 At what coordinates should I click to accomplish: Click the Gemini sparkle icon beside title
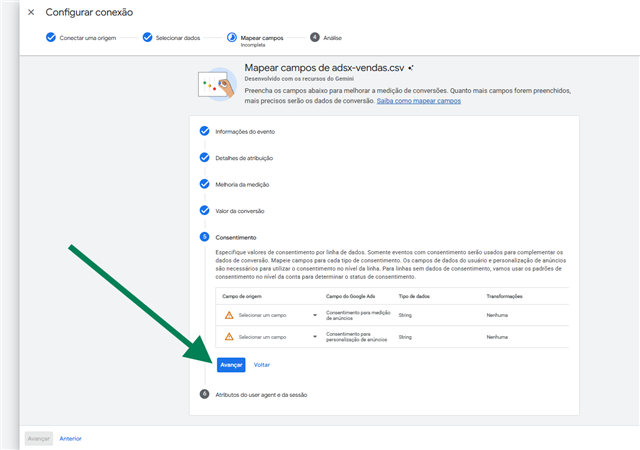click(411, 68)
